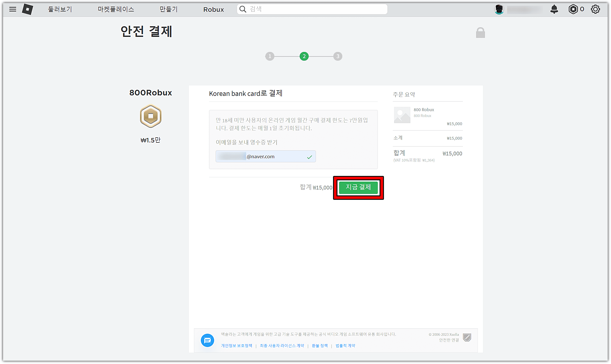Screen dimensions: 611x364
Task: Open the hamburger navigation menu
Action: (x=12, y=9)
